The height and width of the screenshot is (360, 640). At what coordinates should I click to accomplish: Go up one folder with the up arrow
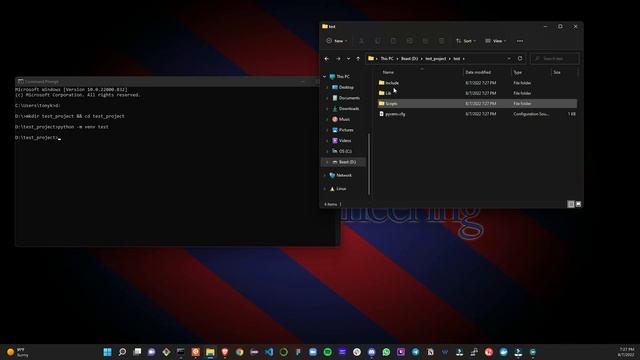pyautogui.click(x=358, y=59)
